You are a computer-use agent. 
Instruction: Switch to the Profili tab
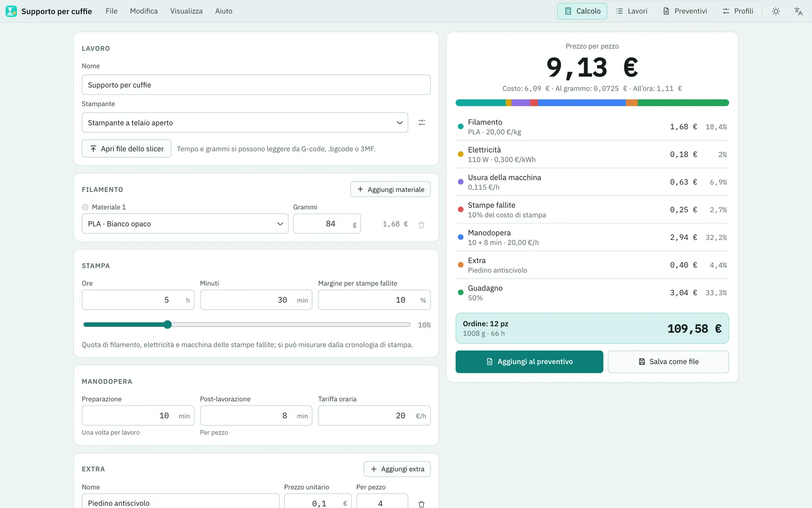point(738,11)
